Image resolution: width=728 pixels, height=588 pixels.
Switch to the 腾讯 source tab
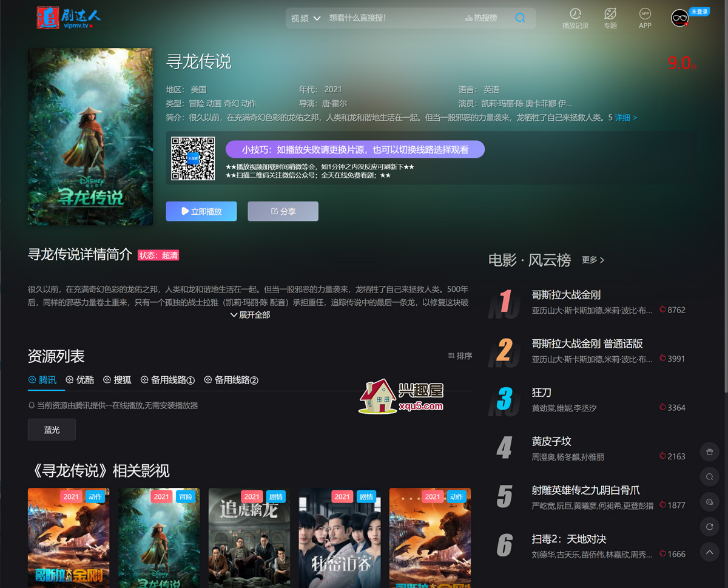point(42,380)
